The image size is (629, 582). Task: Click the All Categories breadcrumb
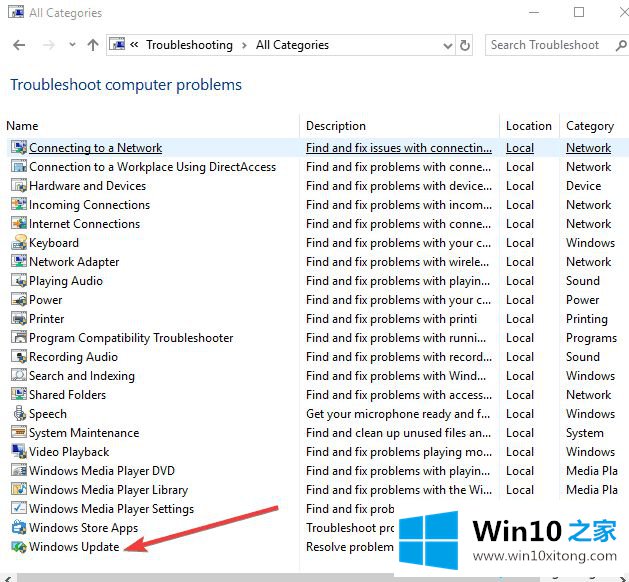pos(292,45)
